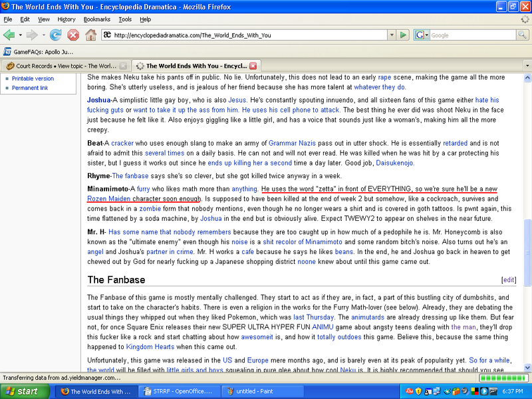This screenshot has height=399, width=532.
Task: Click the Rozen Maiden link
Action: (x=108, y=199)
